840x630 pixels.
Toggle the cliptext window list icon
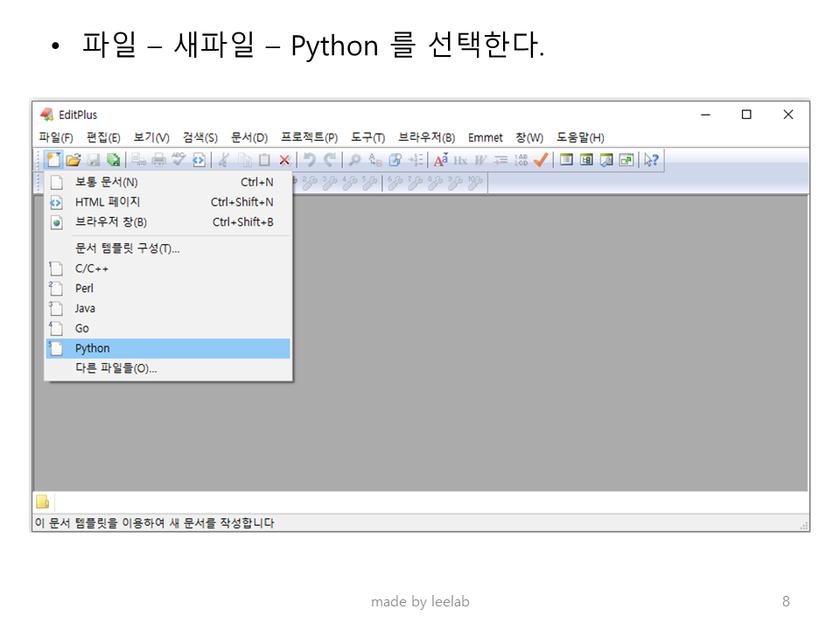(x=566, y=159)
